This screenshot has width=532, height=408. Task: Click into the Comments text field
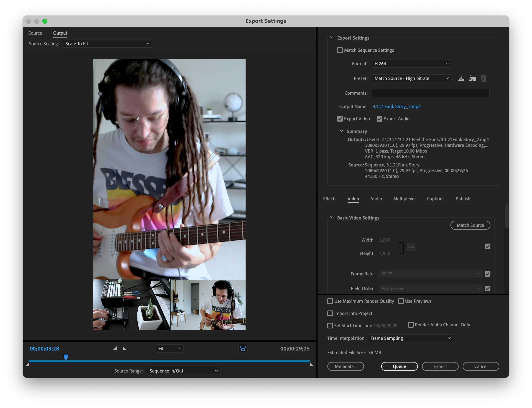(430, 93)
